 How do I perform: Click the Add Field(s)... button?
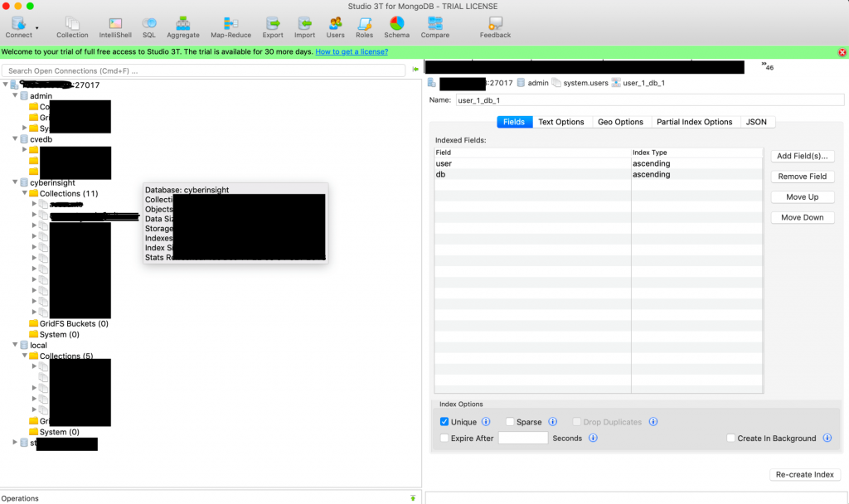802,156
